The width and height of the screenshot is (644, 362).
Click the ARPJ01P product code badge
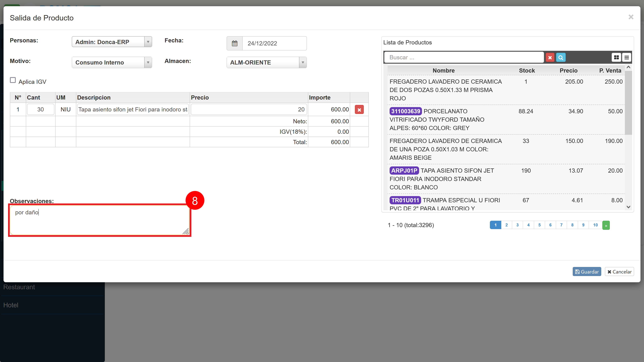pos(404,171)
